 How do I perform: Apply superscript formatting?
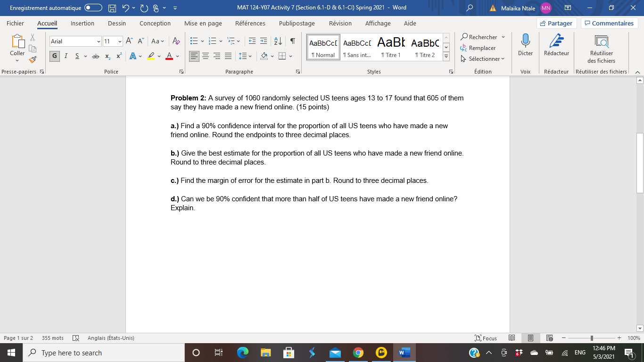(x=119, y=56)
